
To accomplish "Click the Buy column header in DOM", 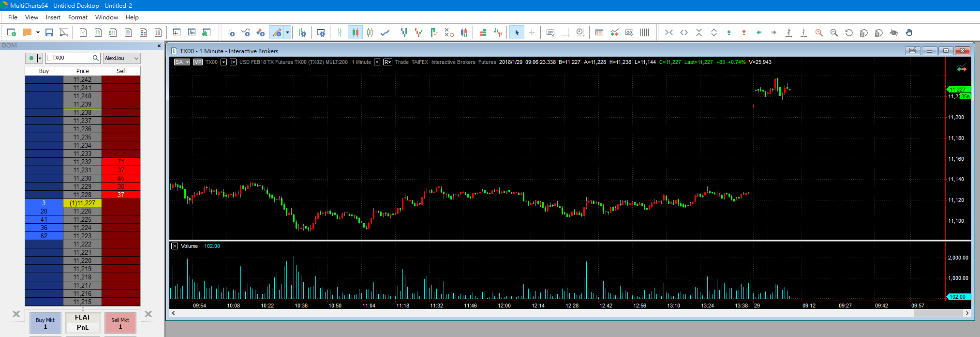I will 44,71.
